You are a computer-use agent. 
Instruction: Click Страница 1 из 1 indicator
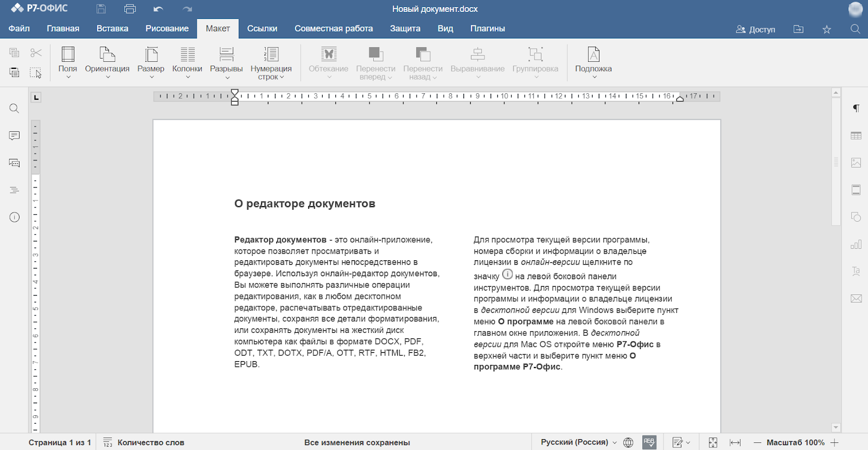[x=60, y=442]
